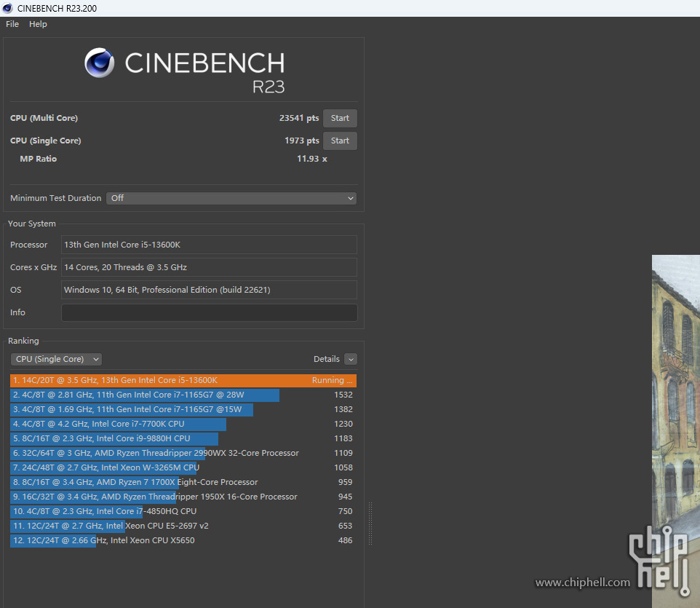
Task: Click the 23541 pts multi core score
Action: [x=298, y=119]
